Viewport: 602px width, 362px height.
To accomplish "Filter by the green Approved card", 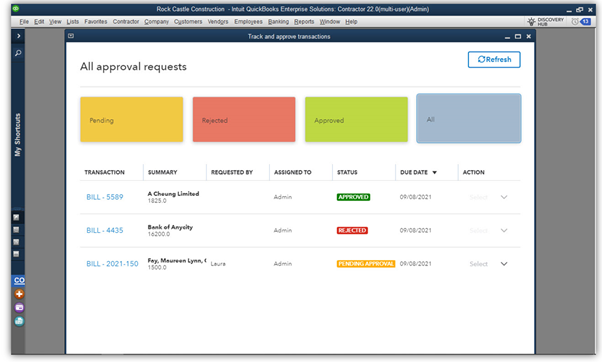I will coord(356,119).
